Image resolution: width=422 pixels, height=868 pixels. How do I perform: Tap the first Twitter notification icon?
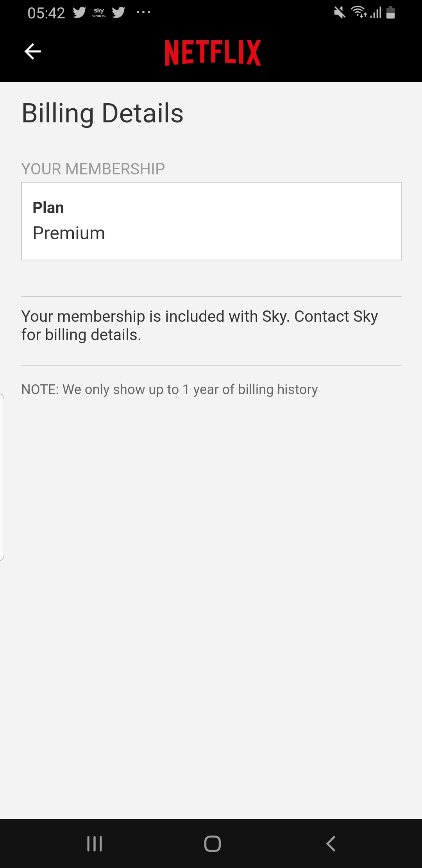click(x=79, y=13)
